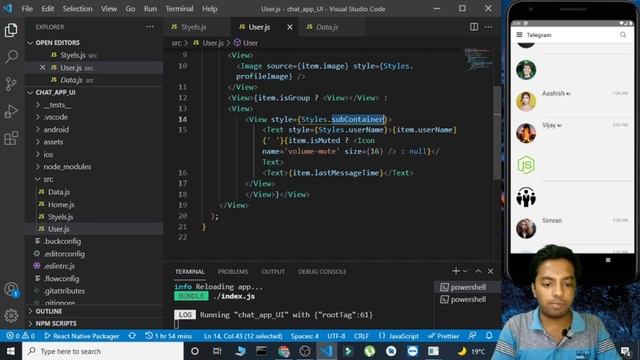The height and width of the screenshot is (360, 640).
Task: Switch to the DEBUG CONSOLE tab
Action: click(x=322, y=271)
